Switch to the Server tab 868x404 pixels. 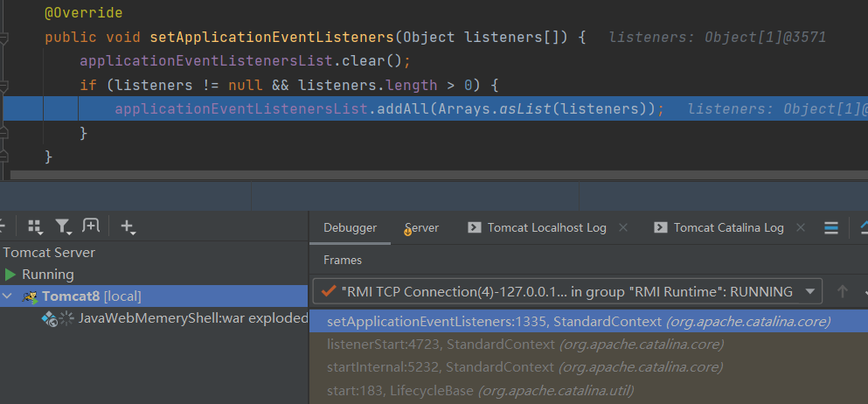[421, 227]
